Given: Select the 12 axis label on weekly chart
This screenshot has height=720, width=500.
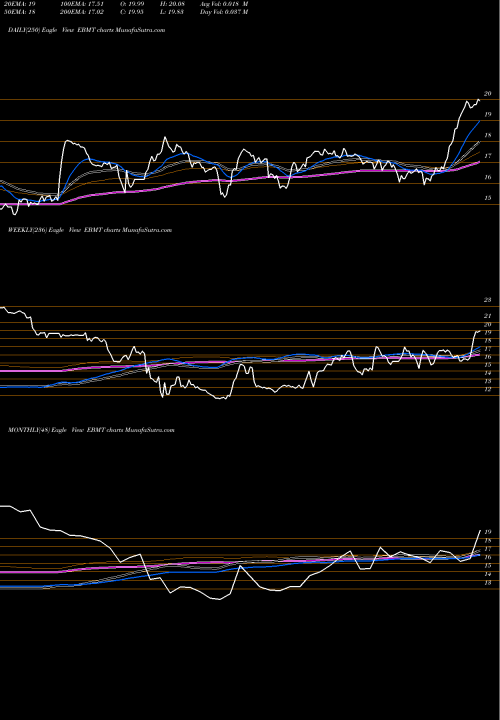Looking at the screenshot, I should pyautogui.click(x=488, y=389).
